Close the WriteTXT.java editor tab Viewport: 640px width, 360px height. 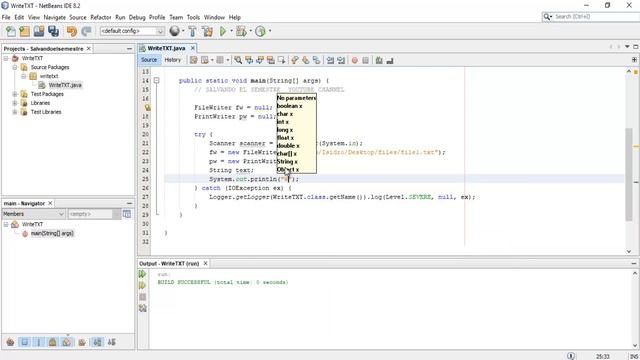point(193,48)
